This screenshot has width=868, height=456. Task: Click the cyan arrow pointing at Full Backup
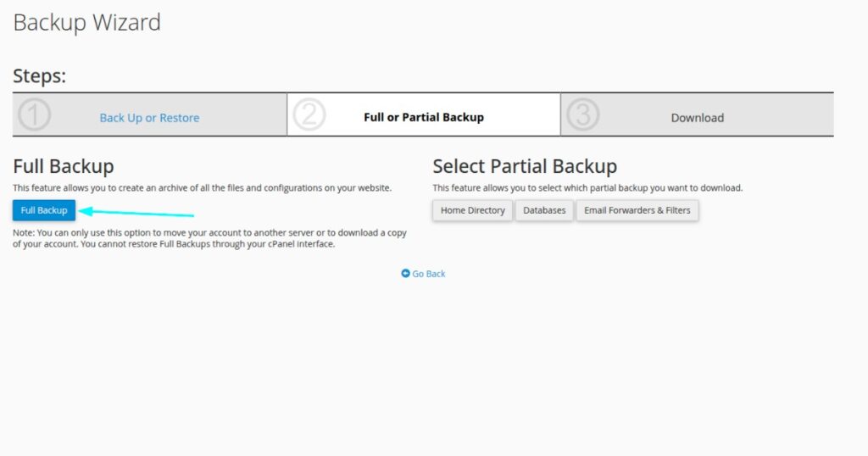(136, 212)
